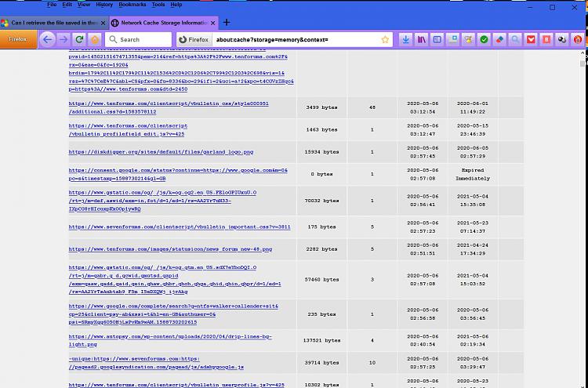Open the sevenforums vbulletin_important.css link
Viewport: 588px width, 388px height.
180,227
